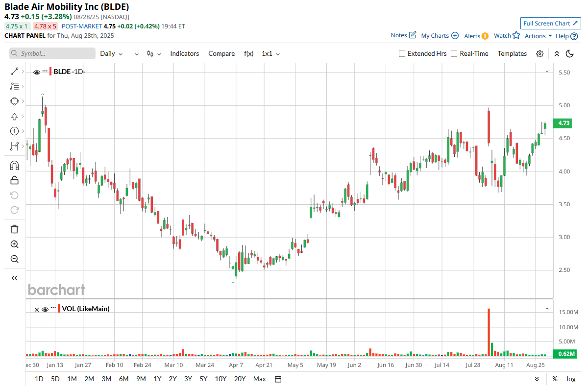Image resolution: width=588 pixels, height=390 pixels.
Task: Open My Charts link
Action: click(x=440, y=35)
